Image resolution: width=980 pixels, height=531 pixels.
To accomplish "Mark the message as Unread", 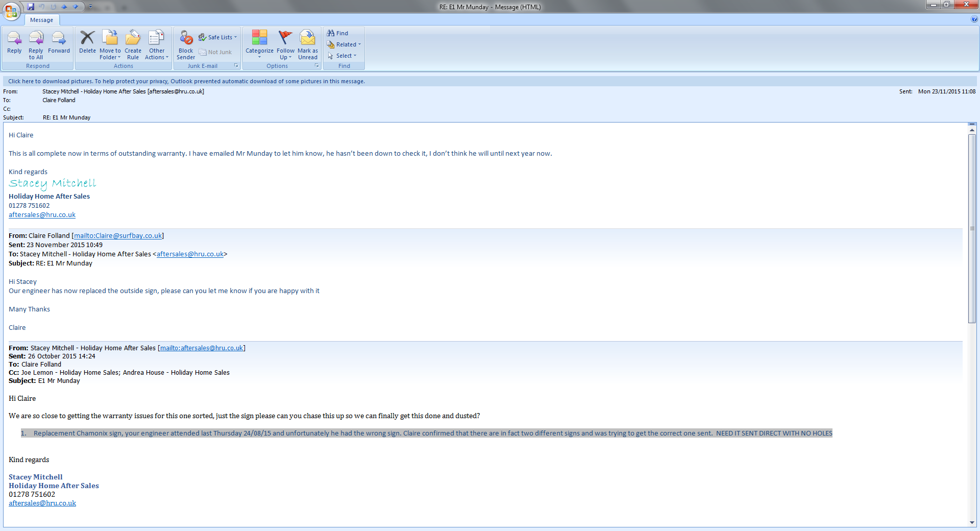I will point(307,38).
